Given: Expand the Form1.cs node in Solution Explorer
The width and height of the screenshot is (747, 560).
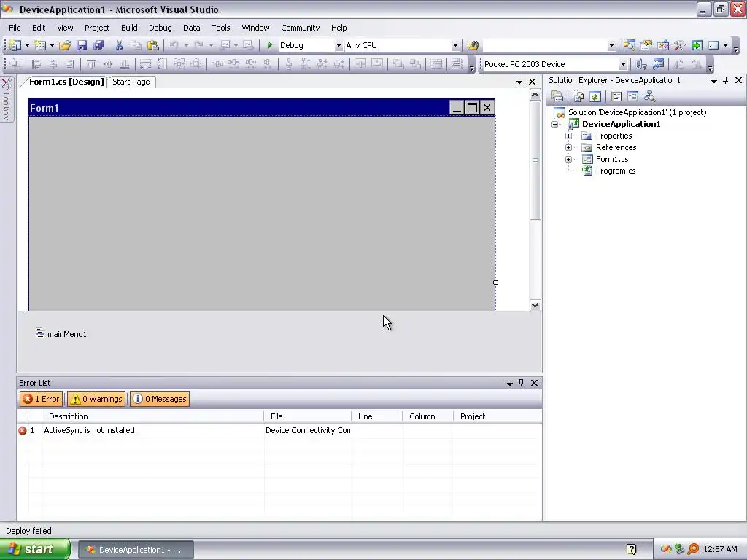Looking at the screenshot, I should point(568,160).
